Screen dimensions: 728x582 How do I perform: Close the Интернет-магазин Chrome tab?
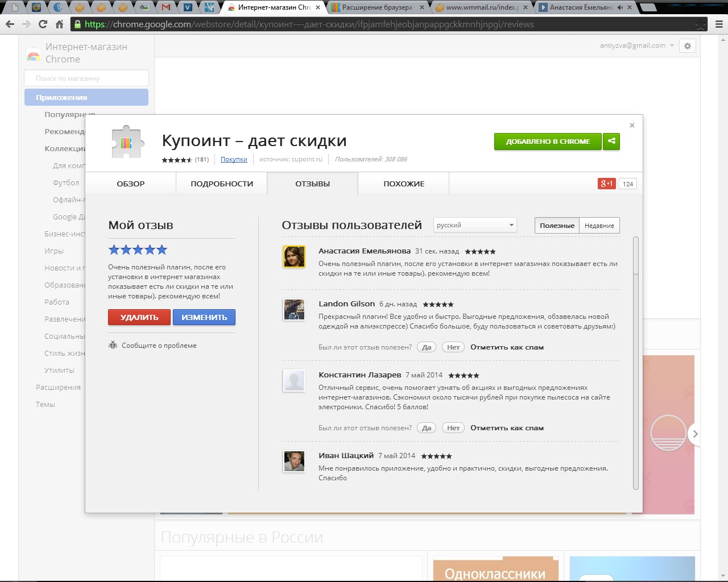coord(318,7)
